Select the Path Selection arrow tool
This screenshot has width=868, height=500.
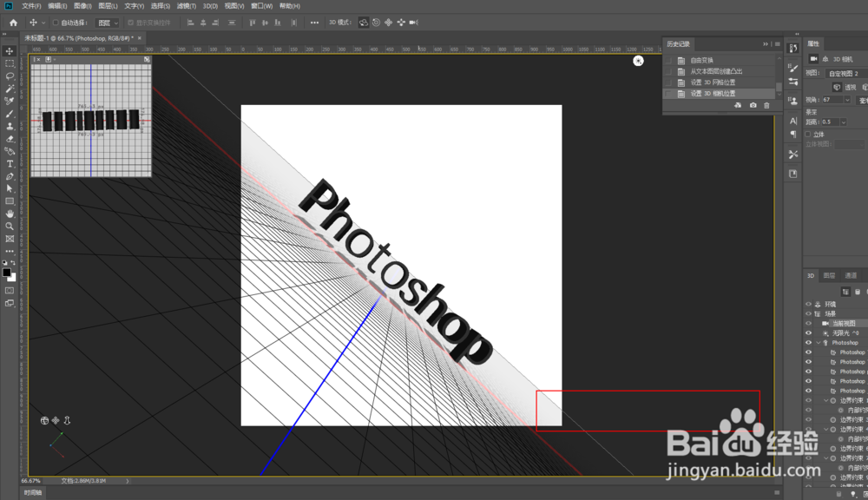[x=10, y=189]
